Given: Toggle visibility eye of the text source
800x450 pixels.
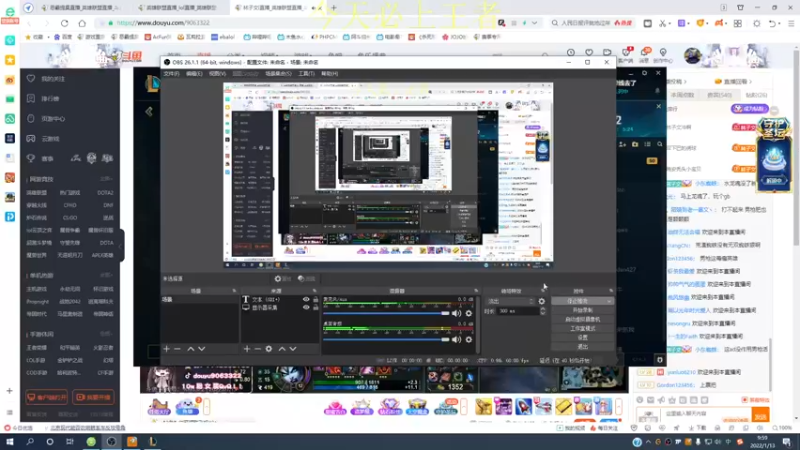Looking at the screenshot, I should [307, 299].
